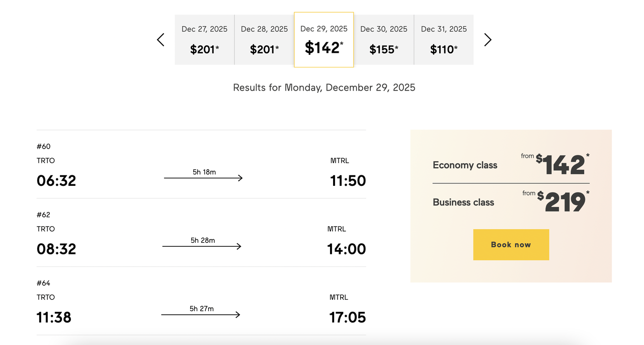Click the 5h 18m duration arrow
The image size is (644, 345).
tap(204, 178)
